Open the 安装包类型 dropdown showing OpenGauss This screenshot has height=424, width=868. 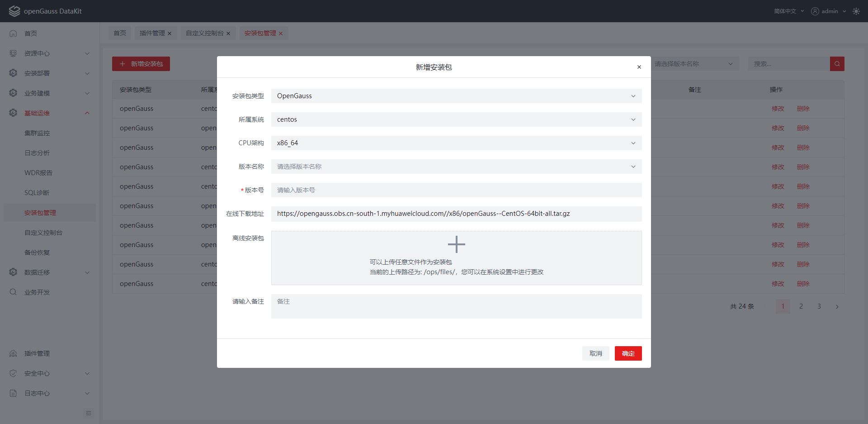coord(456,96)
